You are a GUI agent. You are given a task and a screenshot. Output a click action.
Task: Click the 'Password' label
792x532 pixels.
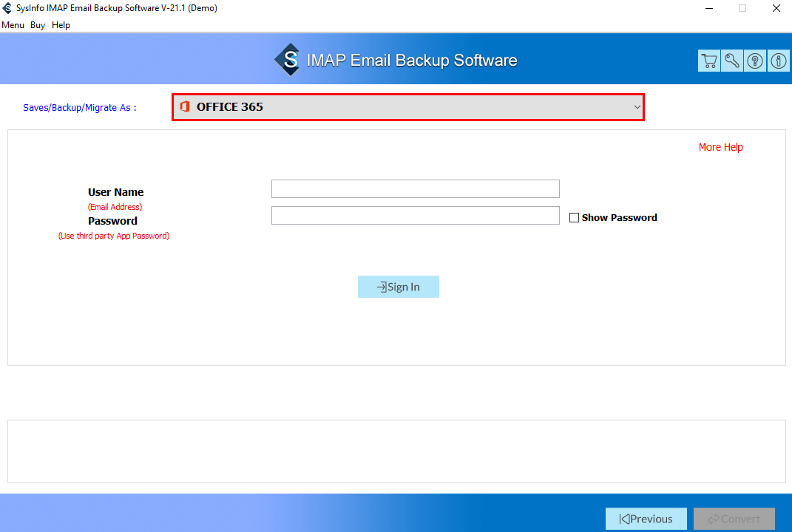[x=112, y=221]
